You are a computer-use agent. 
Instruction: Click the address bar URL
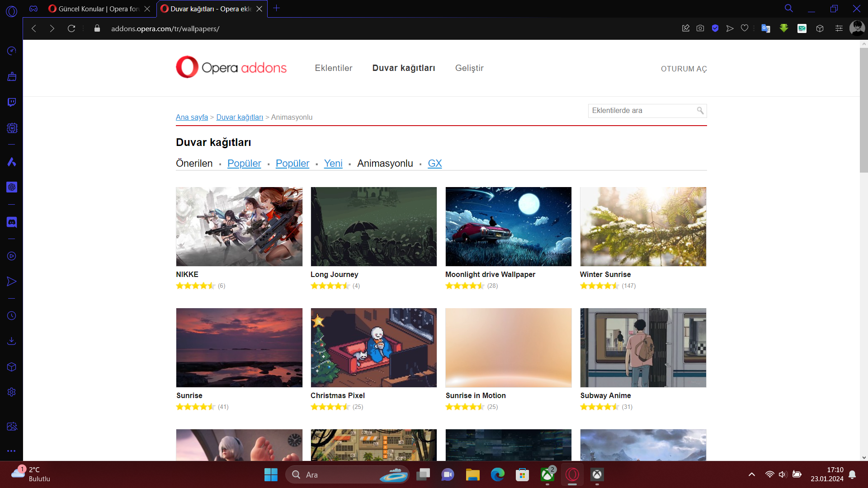pyautogui.click(x=165, y=28)
